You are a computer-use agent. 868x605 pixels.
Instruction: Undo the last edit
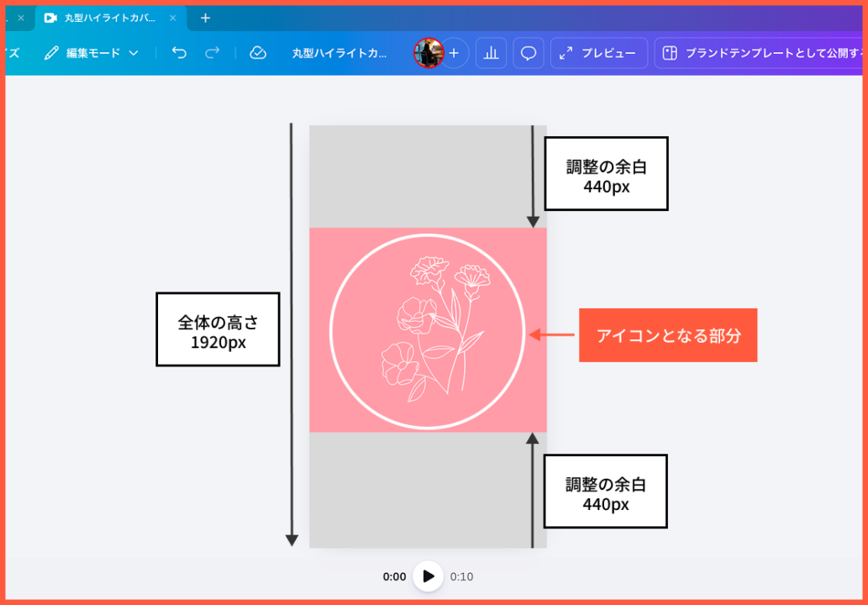(x=179, y=52)
